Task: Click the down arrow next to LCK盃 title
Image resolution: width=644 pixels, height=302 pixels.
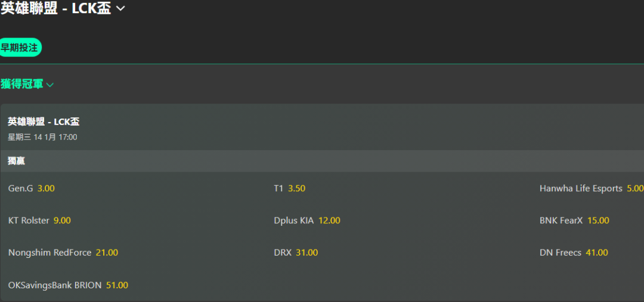Action: tap(120, 8)
